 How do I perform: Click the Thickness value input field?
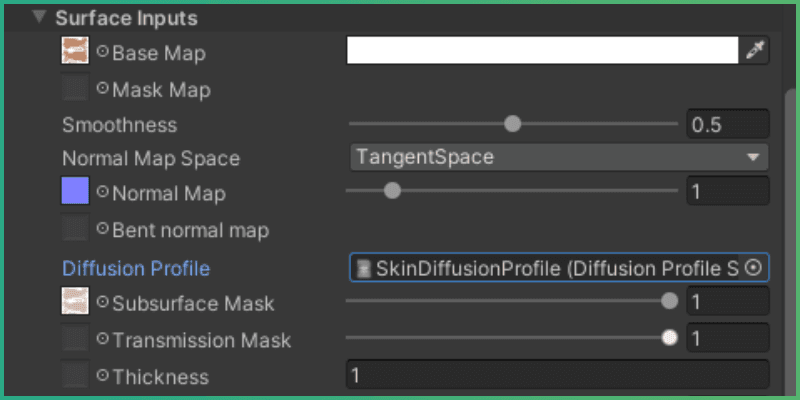pyautogui.click(x=558, y=376)
